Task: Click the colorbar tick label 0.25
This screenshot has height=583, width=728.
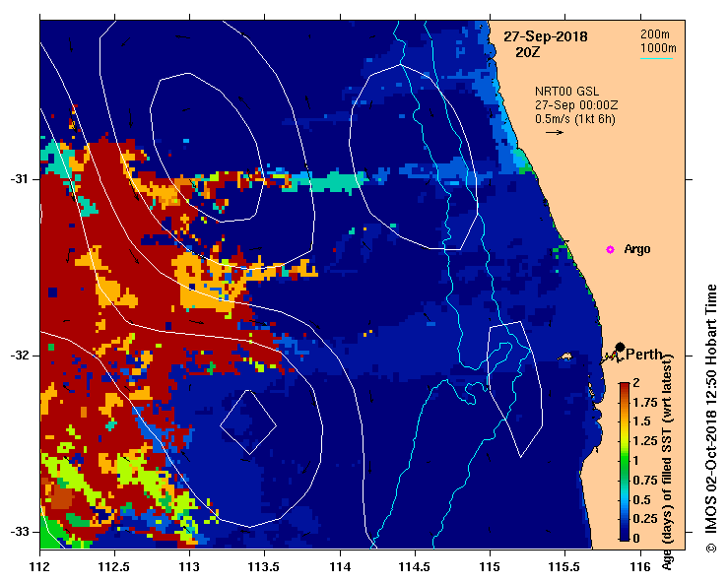Action: [x=645, y=519]
